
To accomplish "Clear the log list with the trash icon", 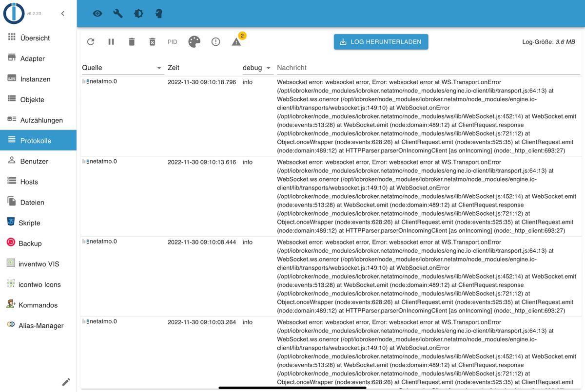I will point(132,42).
